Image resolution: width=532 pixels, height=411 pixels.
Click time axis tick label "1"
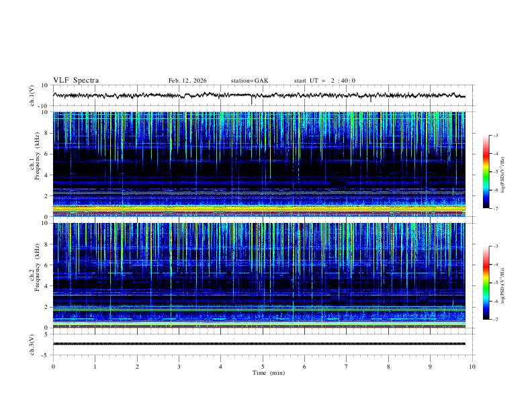pyautogui.click(x=95, y=367)
